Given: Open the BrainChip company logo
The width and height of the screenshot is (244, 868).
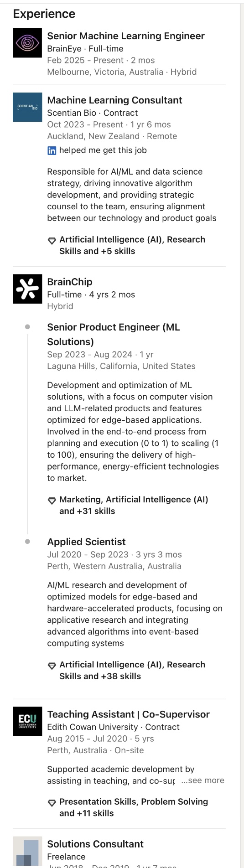Looking at the screenshot, I should point(27,289).
